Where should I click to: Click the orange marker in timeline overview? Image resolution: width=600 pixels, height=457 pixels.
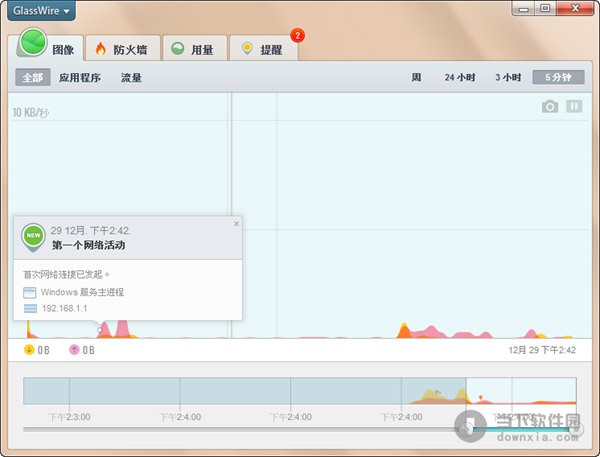tap(481, 397)
